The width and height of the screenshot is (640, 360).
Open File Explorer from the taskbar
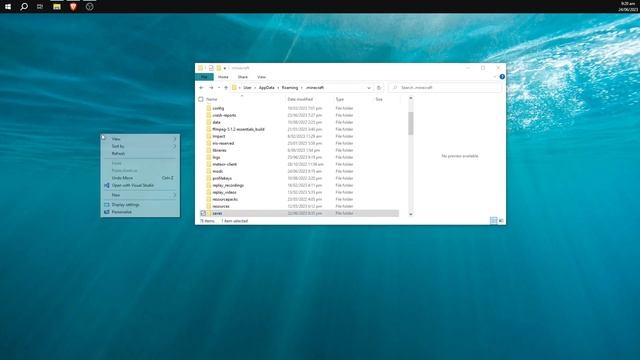coord(57,7)
